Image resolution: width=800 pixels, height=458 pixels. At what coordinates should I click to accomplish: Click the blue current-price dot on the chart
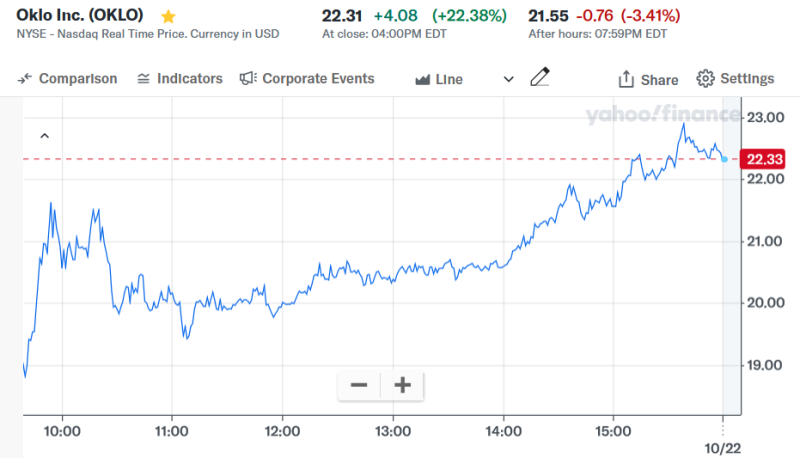724,159
